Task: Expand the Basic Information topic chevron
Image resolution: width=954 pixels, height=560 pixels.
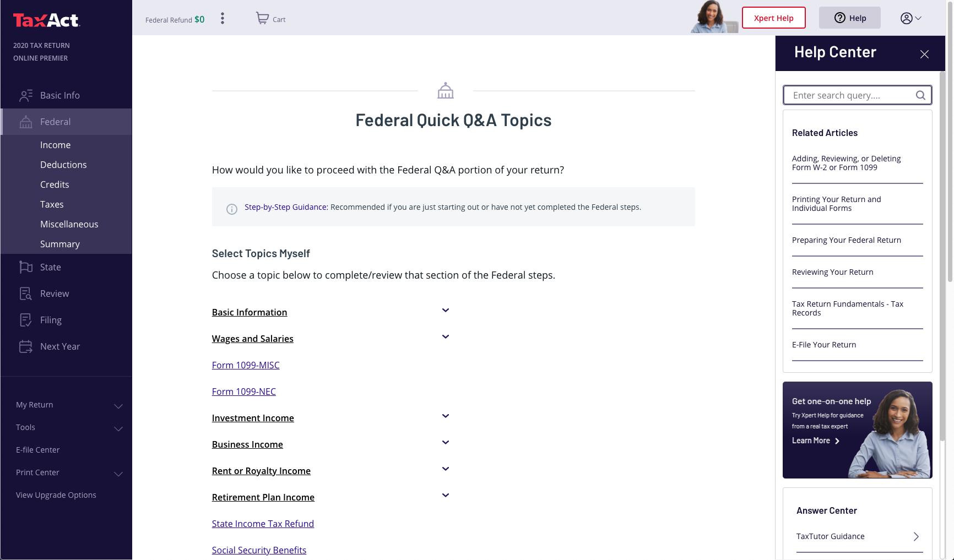Action: [446, 311]
